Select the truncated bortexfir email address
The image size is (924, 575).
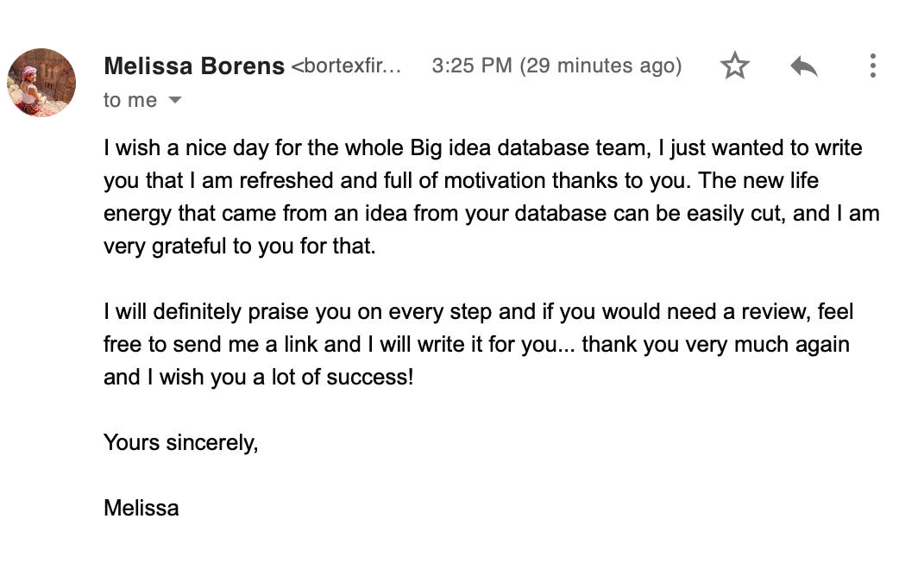pyautogui.click(x=346, y=66)
